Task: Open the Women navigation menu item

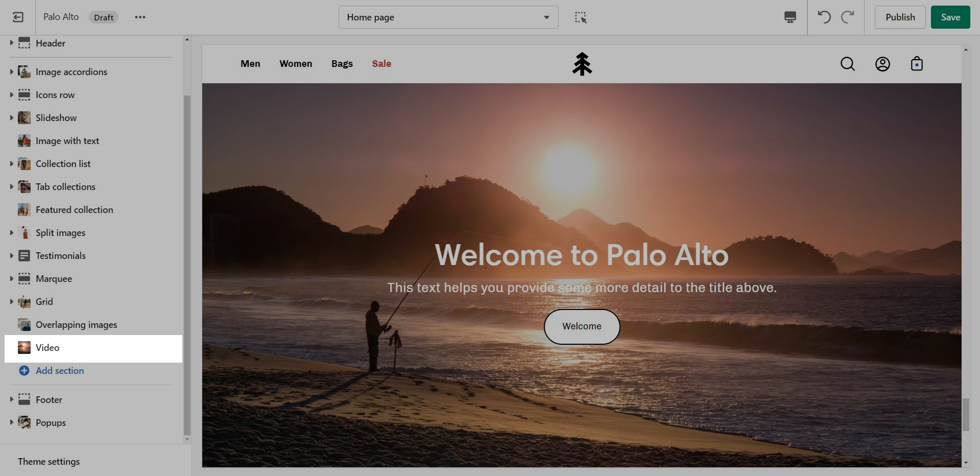Action: coord(296,64)
